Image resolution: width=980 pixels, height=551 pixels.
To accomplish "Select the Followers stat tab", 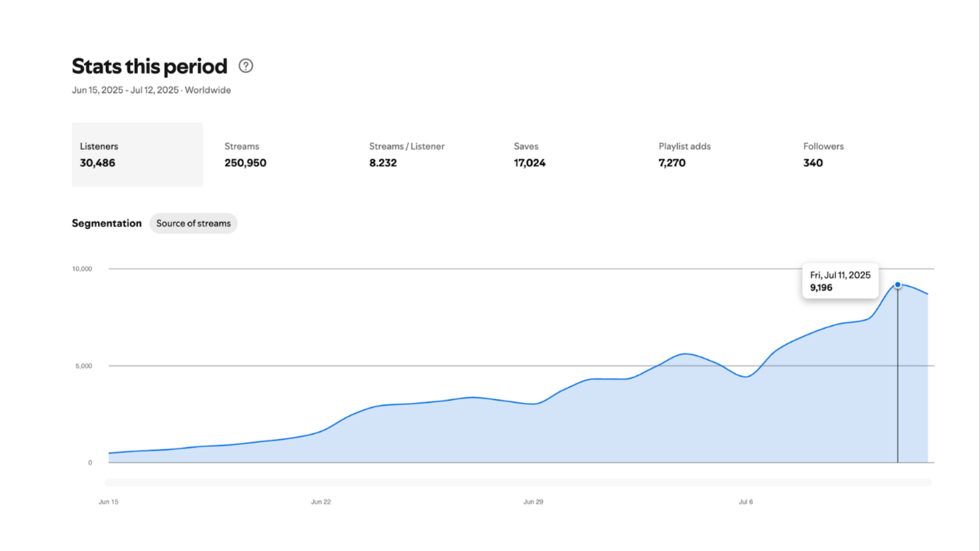I will tap(861, 154).
